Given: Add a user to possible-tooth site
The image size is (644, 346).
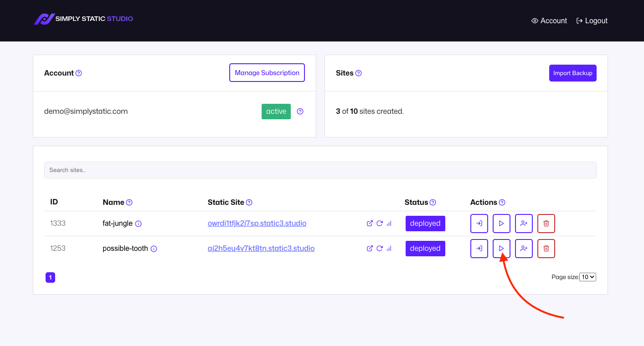Looking at the screenshot, I should click(x=524, y=249).
